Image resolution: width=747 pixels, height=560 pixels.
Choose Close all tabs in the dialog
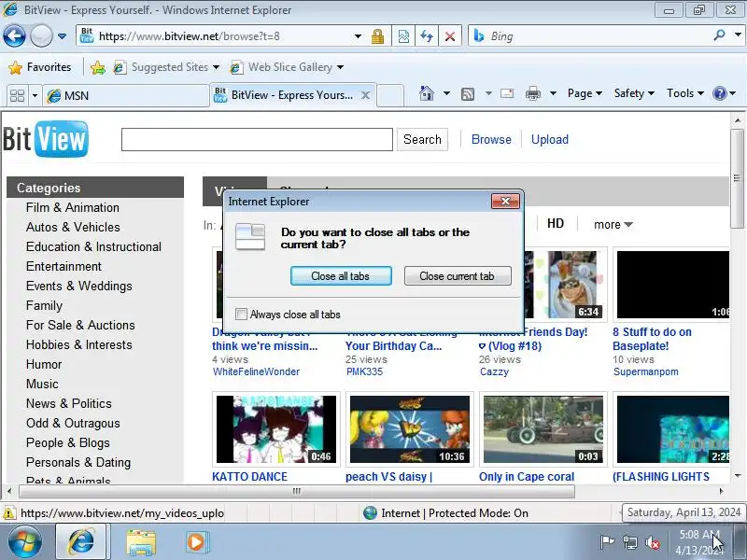coord(341,276)
